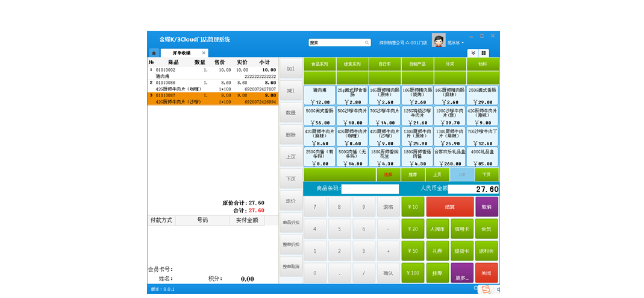Open the 范冰冰 user dropdown

[x=455, y=43]
